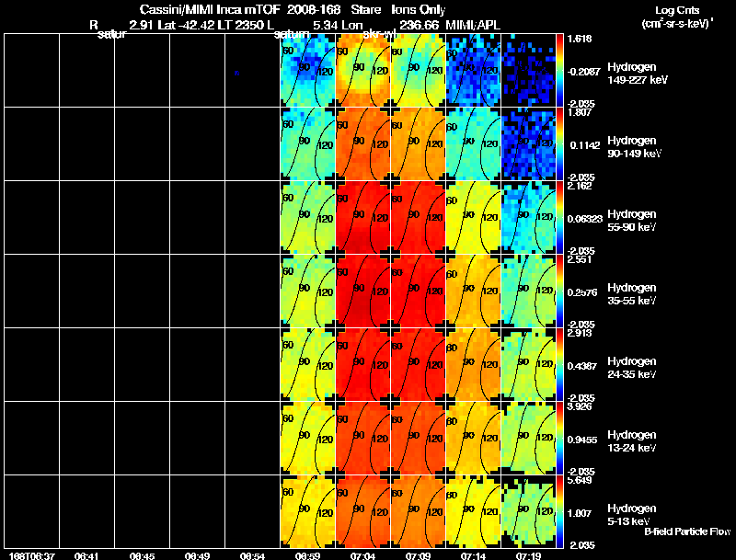This screenshot has height=560, width=736.
Task: Click the 1.618 color scale maximum value
Action: click(580, 39)
